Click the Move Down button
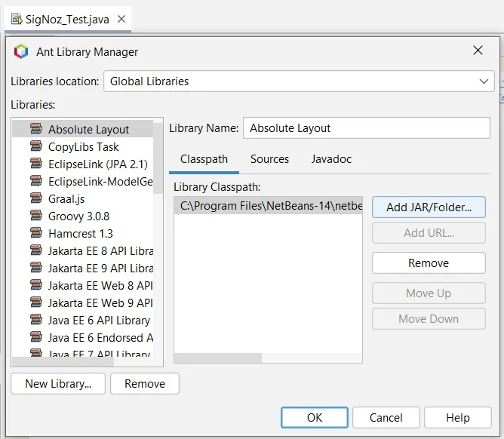 point(429,319)
